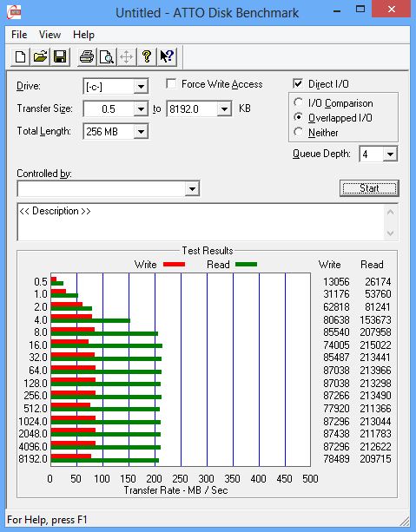Click the red Write legend swatch
Screen dimensions: 416x532
tap(175, 265)
